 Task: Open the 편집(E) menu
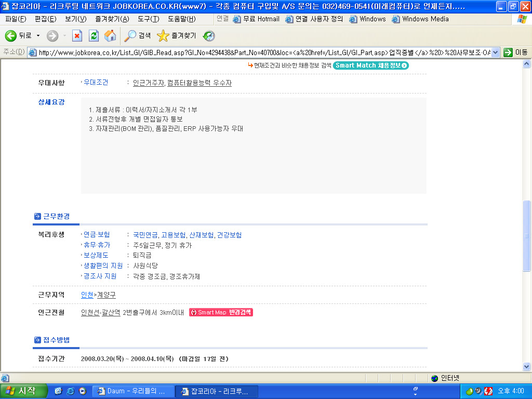tap(43, 19)
